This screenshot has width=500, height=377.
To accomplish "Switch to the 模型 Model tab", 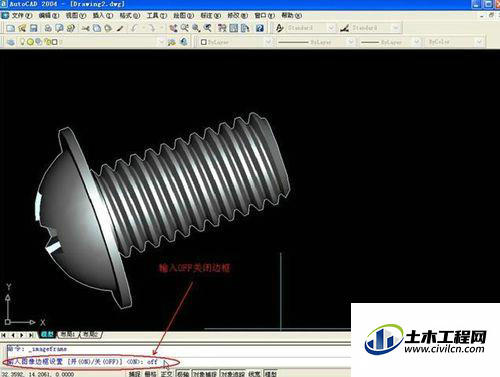I will (x=47, y=334).
